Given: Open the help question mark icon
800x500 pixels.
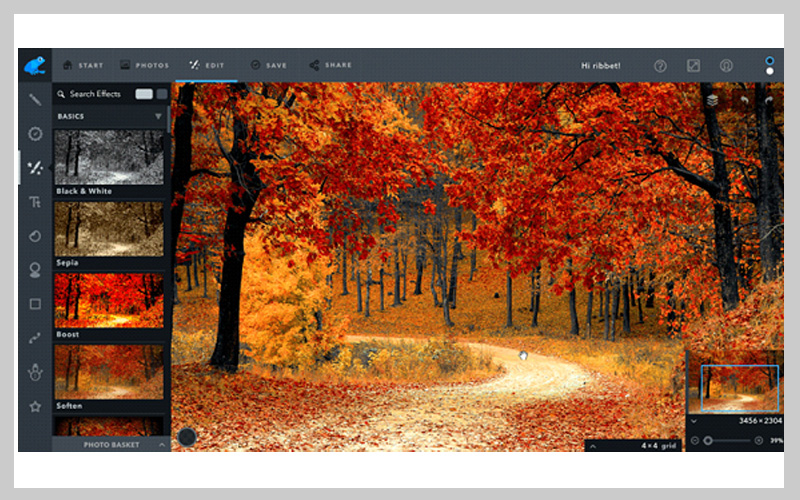Looking at the screenshot, I should click(x=660, y=66).
